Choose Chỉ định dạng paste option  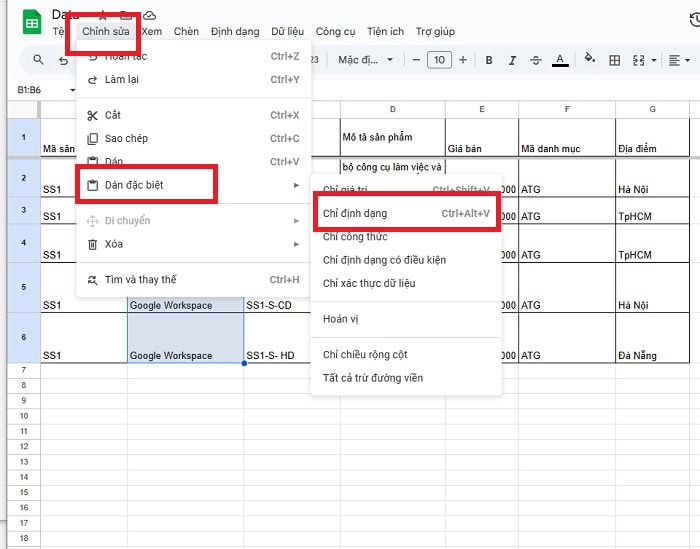pos(355,213)
